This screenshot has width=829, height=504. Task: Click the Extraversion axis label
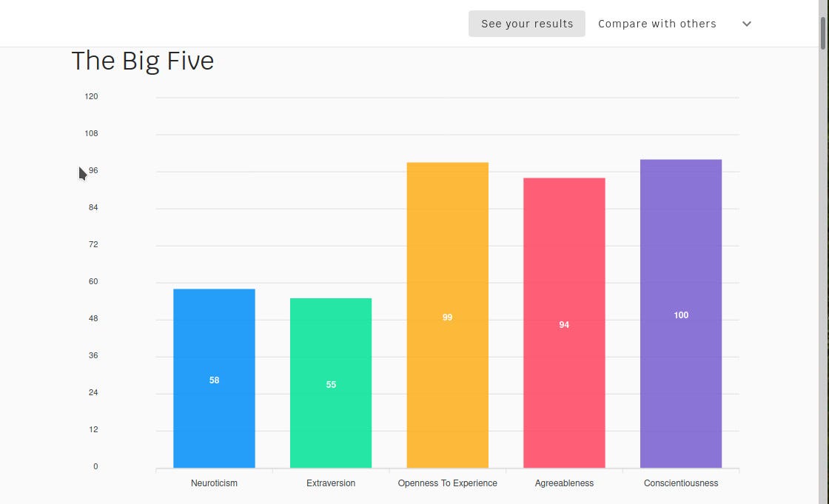[x=331, y=483]
